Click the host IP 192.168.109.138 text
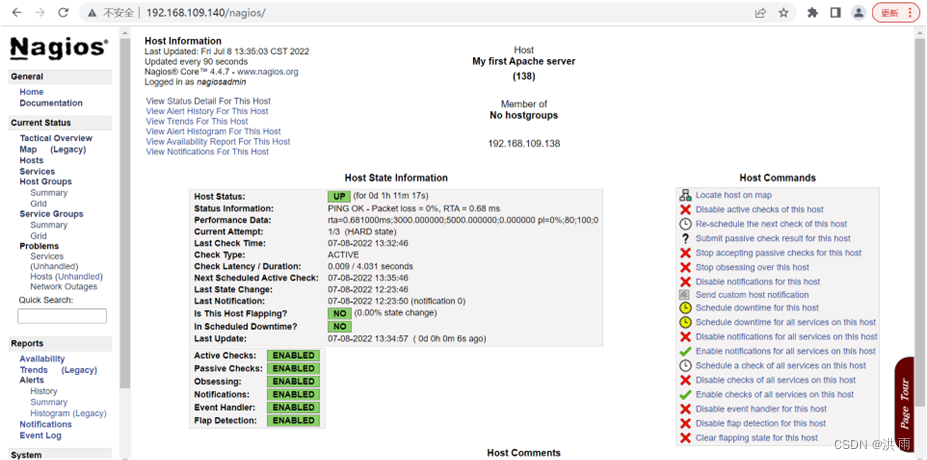The height and width of the screenshot is (460, 927). click(x=524, y=144)
